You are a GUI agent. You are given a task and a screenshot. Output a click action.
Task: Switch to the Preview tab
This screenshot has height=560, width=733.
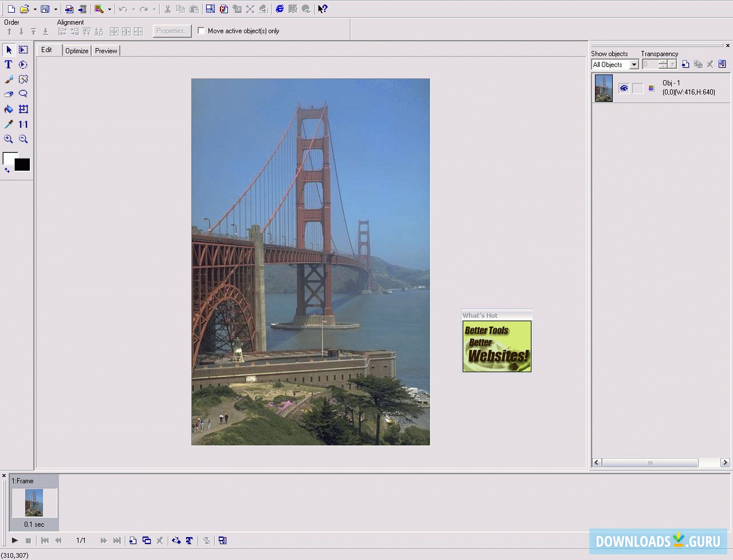(x=106, y=51)
